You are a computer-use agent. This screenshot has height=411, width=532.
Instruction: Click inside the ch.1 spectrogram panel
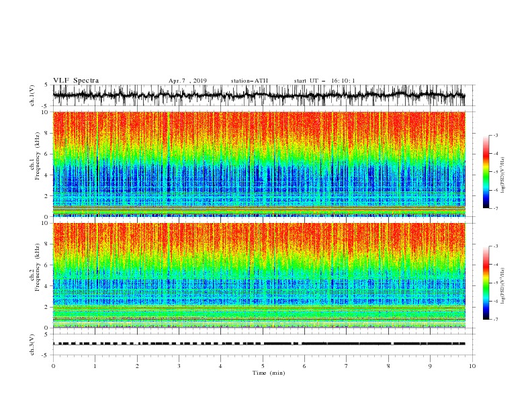point(259,164)
